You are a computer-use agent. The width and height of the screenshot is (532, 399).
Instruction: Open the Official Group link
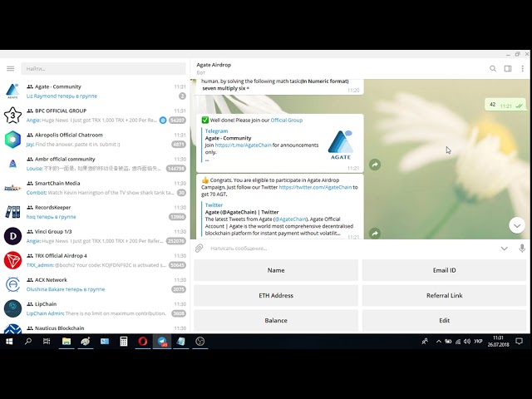point(286,120)
